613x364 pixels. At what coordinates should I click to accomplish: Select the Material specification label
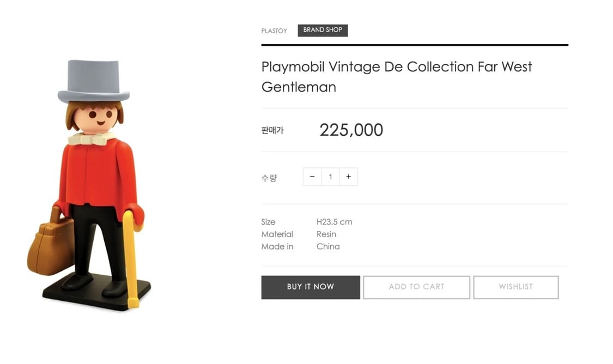tap(277, 234)
